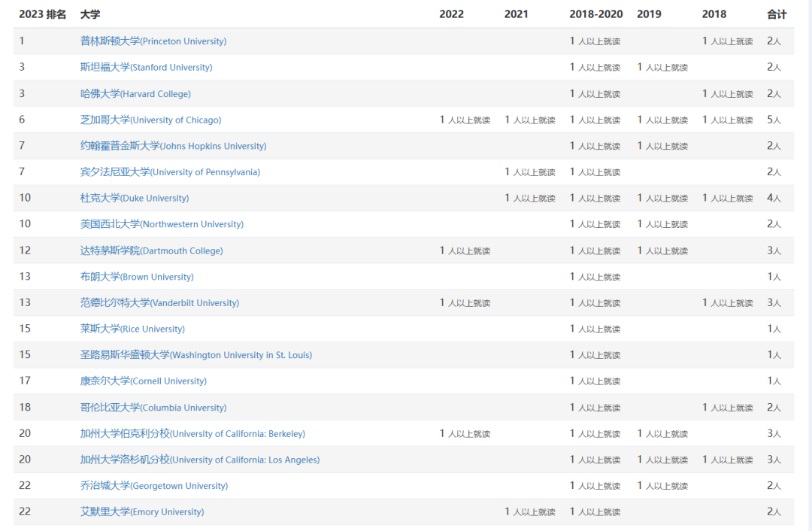Image resolution: width=812 pixels, height=531 pixels.
Task: Open the Princeton University link
Action: [153, 41]
